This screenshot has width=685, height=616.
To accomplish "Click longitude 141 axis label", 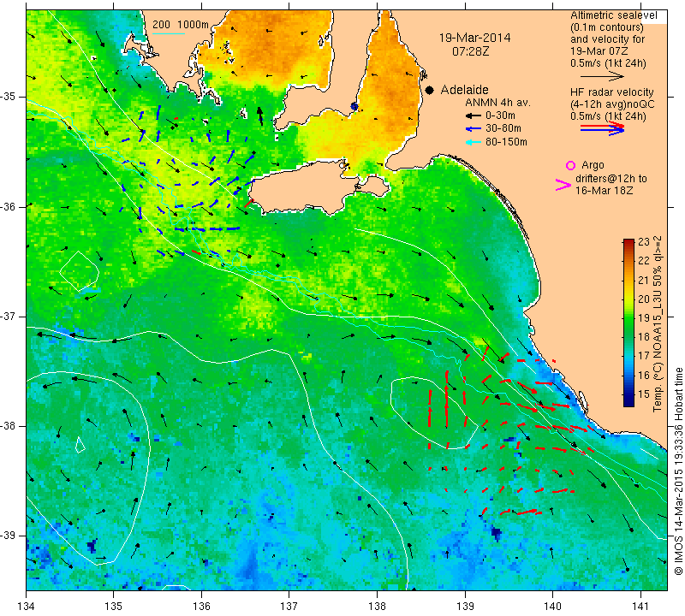I will pos(640,606).
